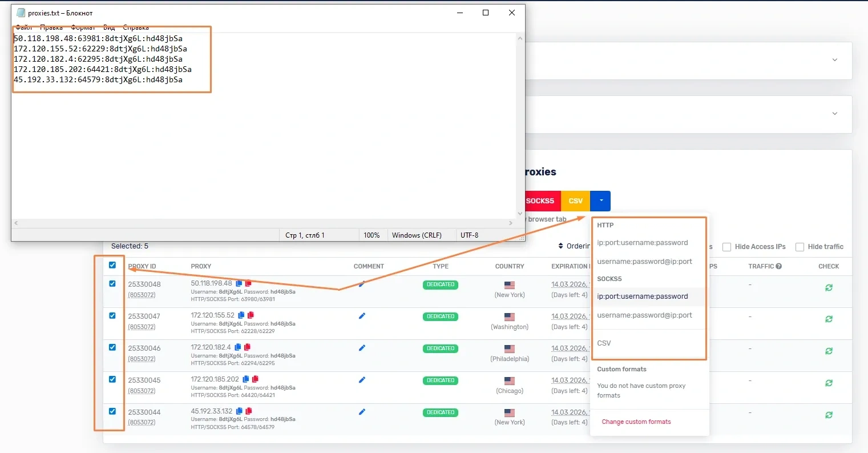Screen dimensions: 868x453
Task: Click red copy icon beside 45.192.33.132
Action: [249, 411]
